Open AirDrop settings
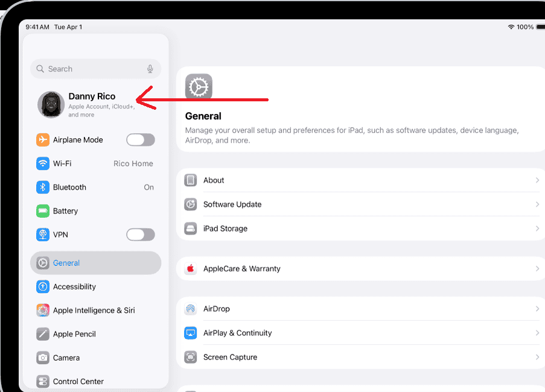 click(x=360, y=309)
